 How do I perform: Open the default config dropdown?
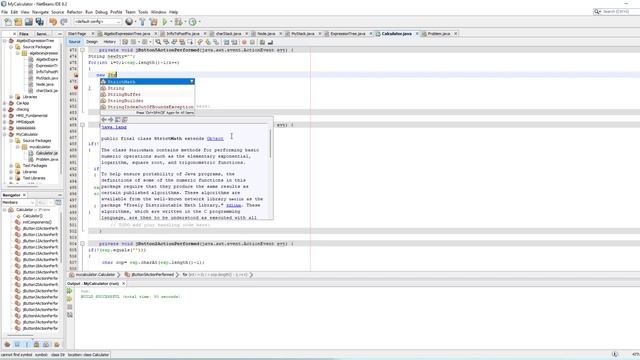[97, 22]
